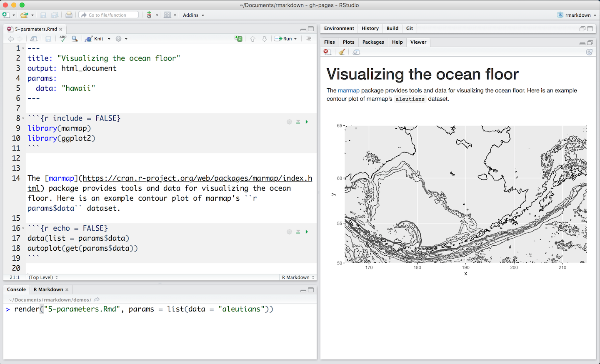Run current chunk on line 8
Screen dimensions: 600x364
coord(307,122)
